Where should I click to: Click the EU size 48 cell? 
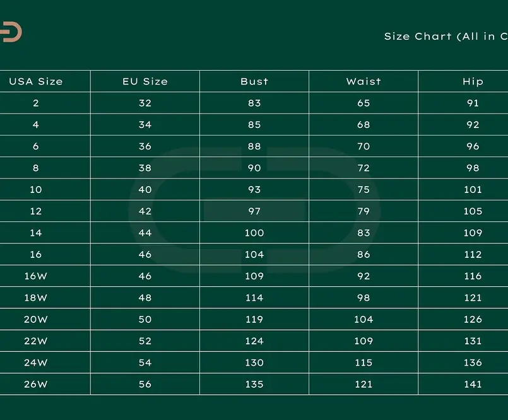click(145, 298)
